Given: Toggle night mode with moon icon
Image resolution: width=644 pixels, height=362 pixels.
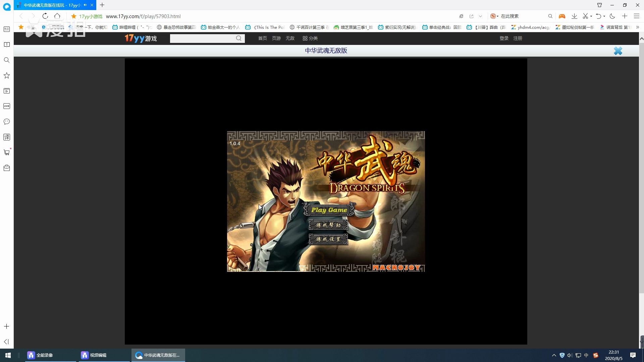Looking at the screenshot, I should pos(612,16).
